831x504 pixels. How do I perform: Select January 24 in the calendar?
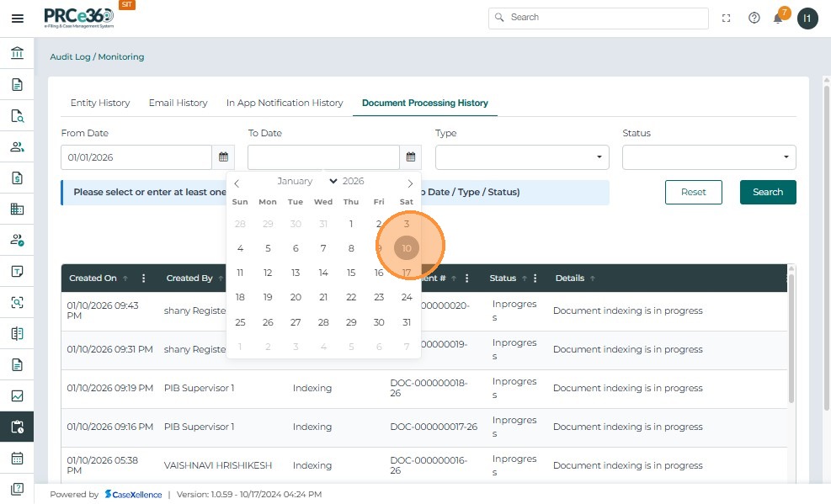[x=407, y=297]
